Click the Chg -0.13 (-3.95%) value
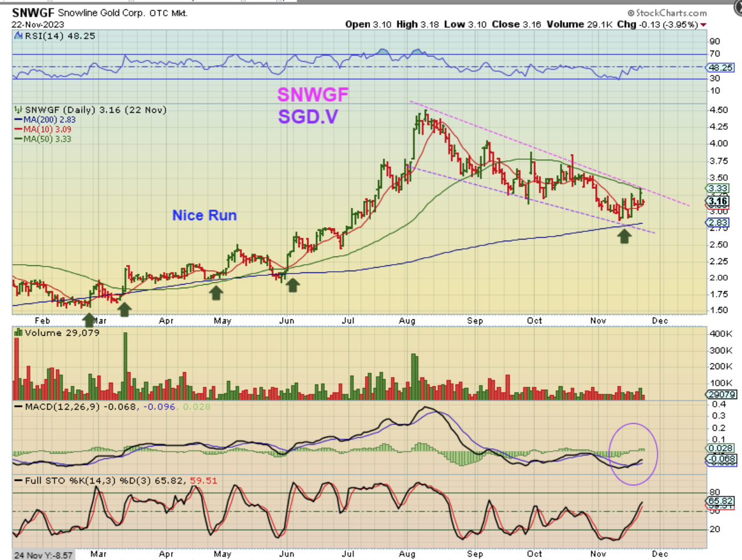This screenshot has width=742, height=560. click(x=657, y=25)
